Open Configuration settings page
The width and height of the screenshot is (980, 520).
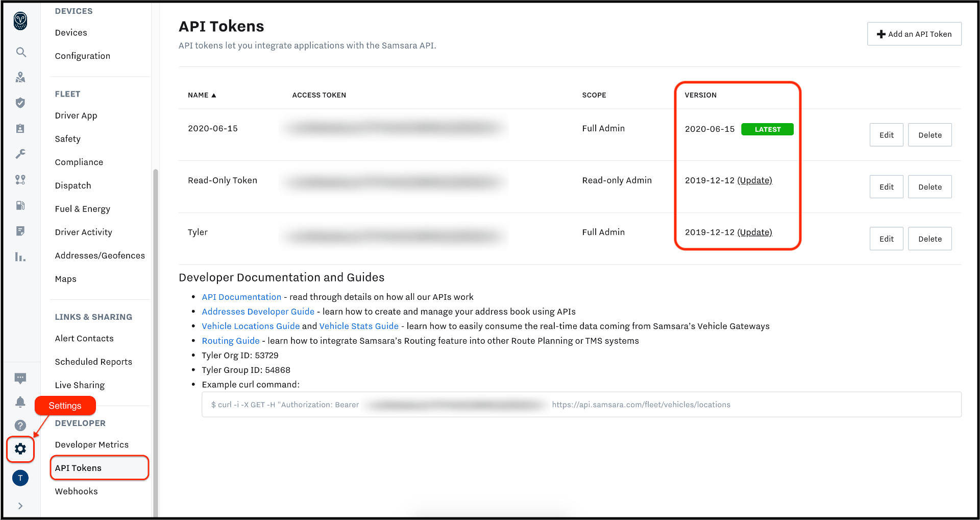pos(83,56)
